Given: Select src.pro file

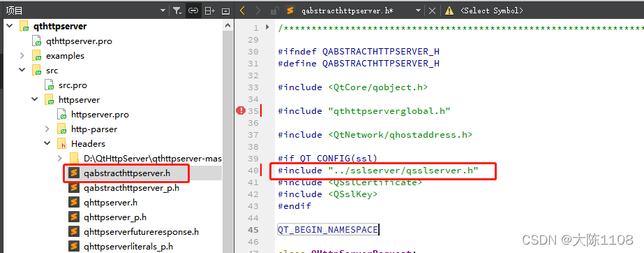Looking at the screenshot, I should [73, 85].
